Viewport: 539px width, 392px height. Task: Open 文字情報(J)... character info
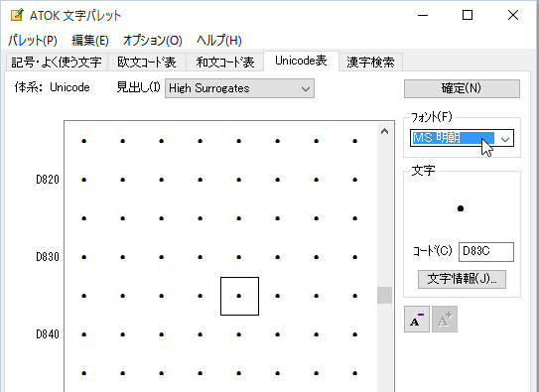(x=462, y=279)
